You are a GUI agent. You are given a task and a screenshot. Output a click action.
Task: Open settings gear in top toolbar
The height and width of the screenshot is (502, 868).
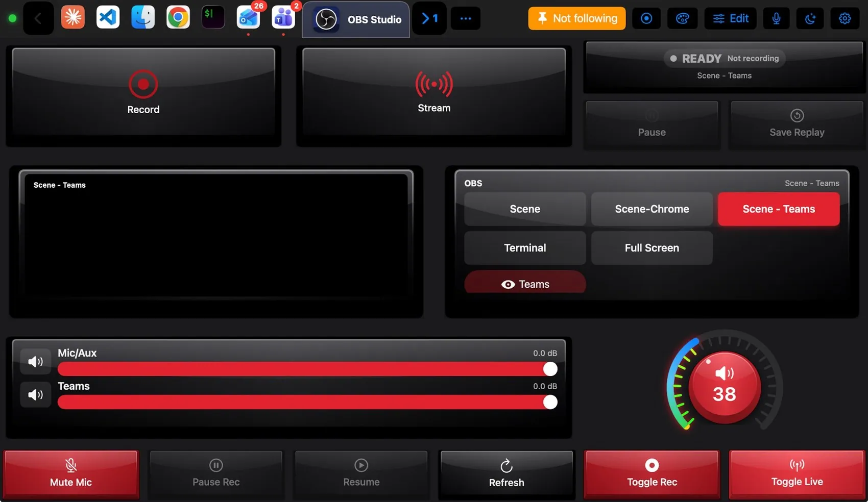click(845, 18)
